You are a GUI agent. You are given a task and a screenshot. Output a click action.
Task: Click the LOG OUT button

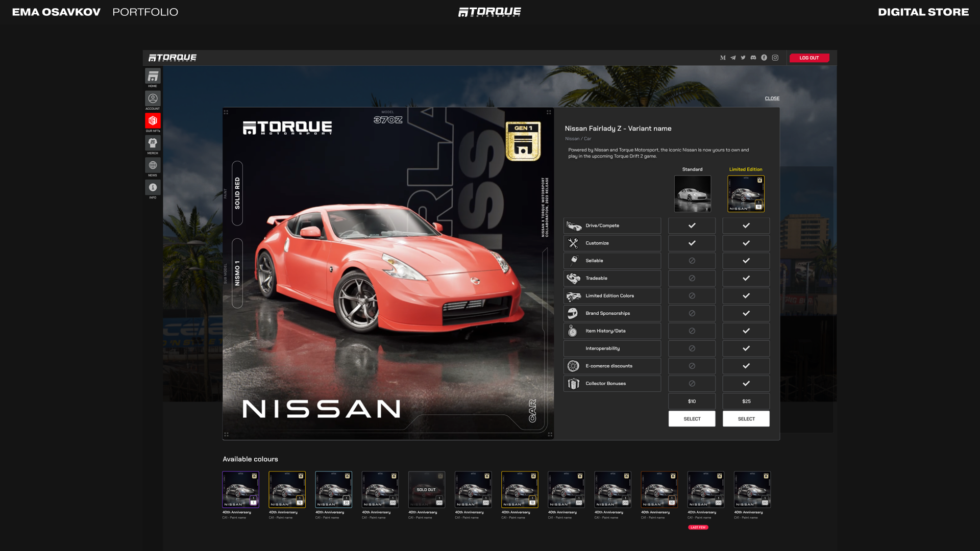point(810,58)
